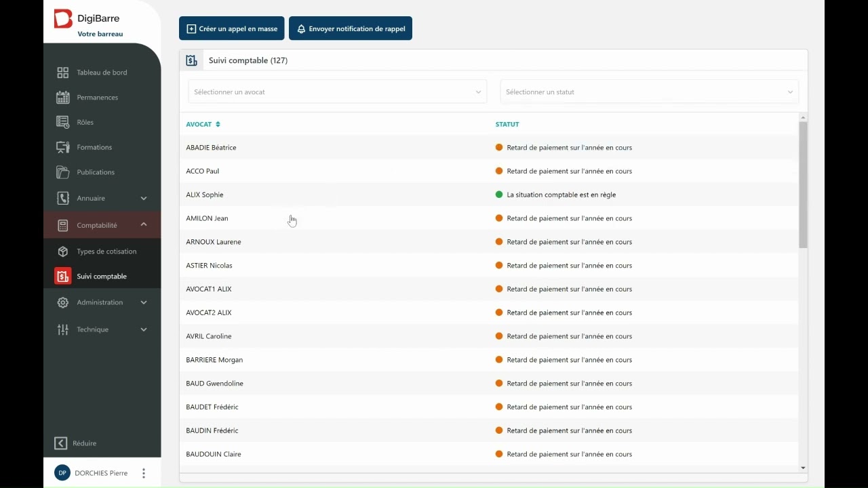This screenshot has height=488, width=868.
Task: Select the AVOCAT1 ALIX row
Action: pyautogui.click(x=489, y=289)
